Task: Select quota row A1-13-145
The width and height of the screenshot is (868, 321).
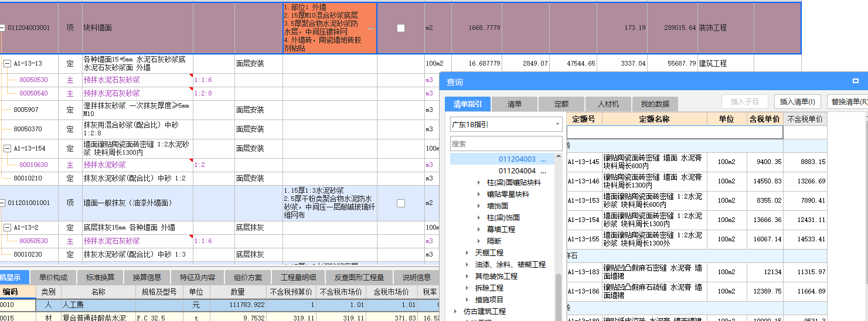Action: point(697,162)
